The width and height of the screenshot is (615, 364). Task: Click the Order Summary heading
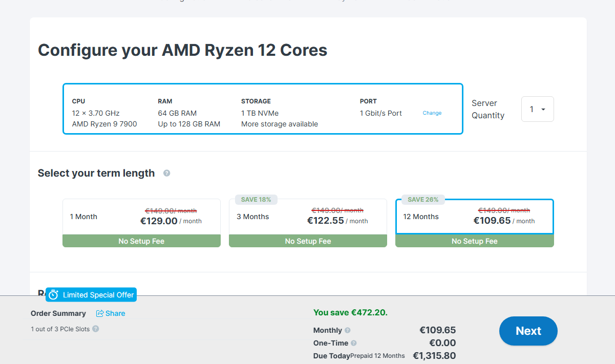coord(58,313)
